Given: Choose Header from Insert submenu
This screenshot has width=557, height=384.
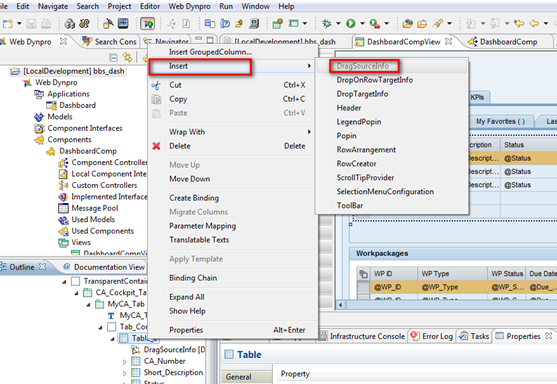Looking at the screenshot, I should 392,108.
